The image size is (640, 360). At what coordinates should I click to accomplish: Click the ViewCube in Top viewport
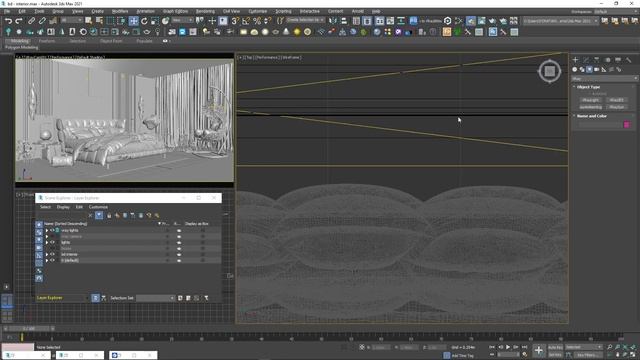coord(549,71)
